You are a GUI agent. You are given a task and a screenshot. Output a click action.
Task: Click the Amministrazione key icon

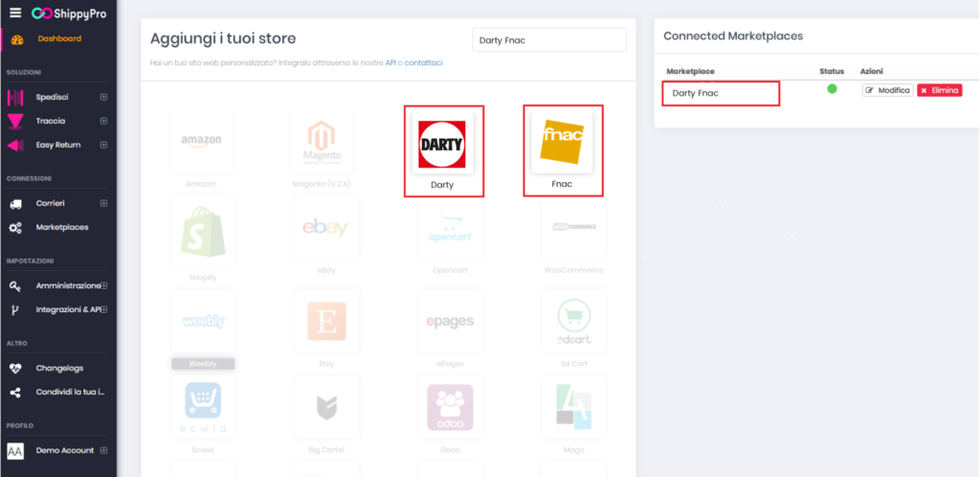(15, 285)
